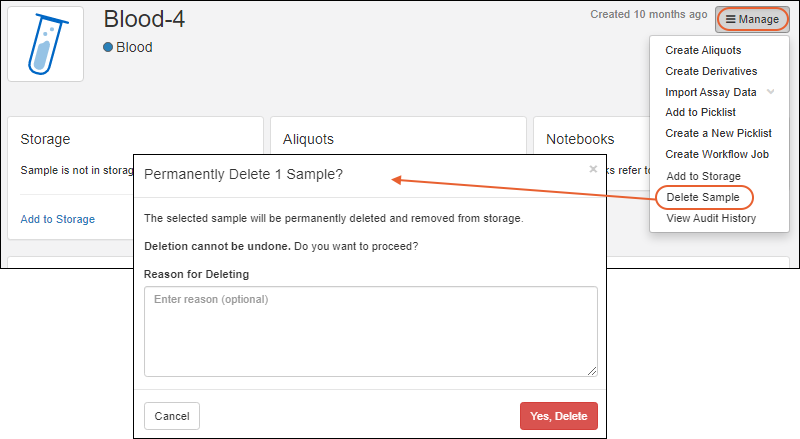Image resolution: width=800 pixels, height=439 pixels.
Task: Click the text area resize handle corner
Action: click(x=592, y=370)
